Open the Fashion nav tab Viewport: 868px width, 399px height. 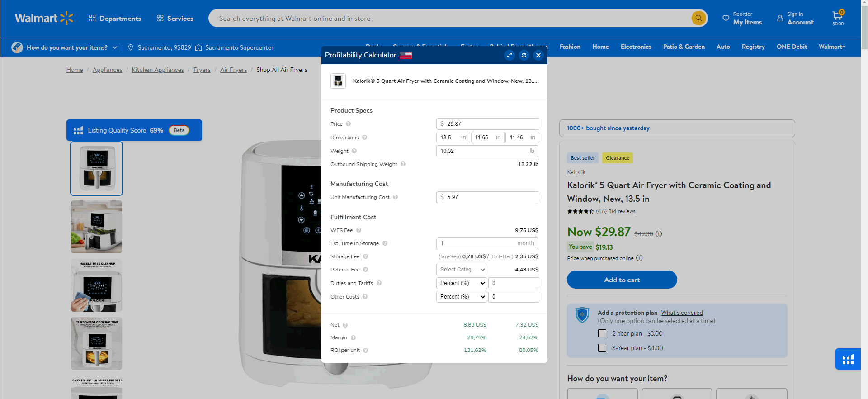click(570, 47)
